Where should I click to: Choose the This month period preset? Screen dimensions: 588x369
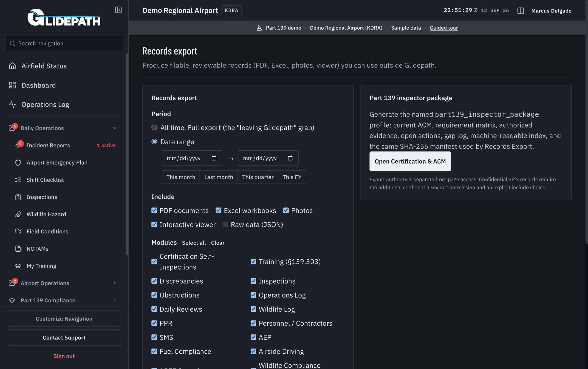click(181, 177)
